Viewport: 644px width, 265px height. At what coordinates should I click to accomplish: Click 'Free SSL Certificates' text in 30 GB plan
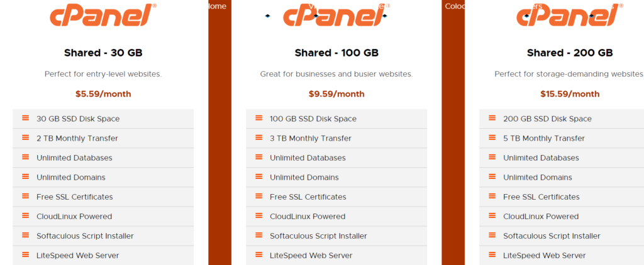coord(75,197)
